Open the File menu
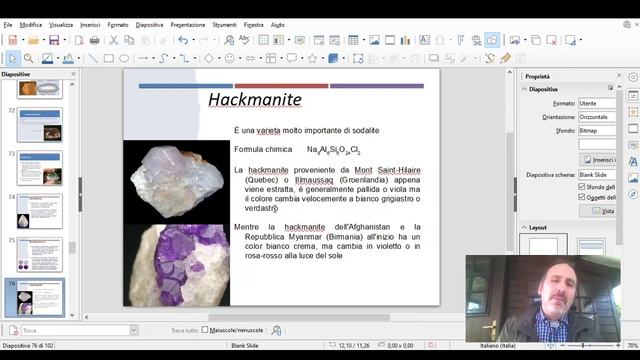Viewport: 640px width, 360px height. (x=8, y=25)
